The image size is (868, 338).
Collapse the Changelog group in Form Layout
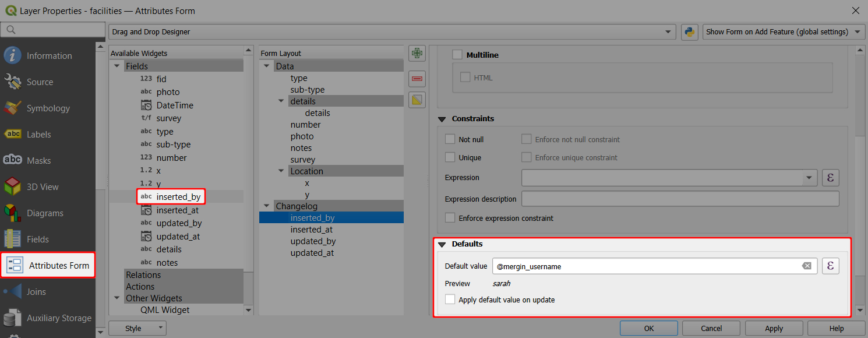point(267,206)
